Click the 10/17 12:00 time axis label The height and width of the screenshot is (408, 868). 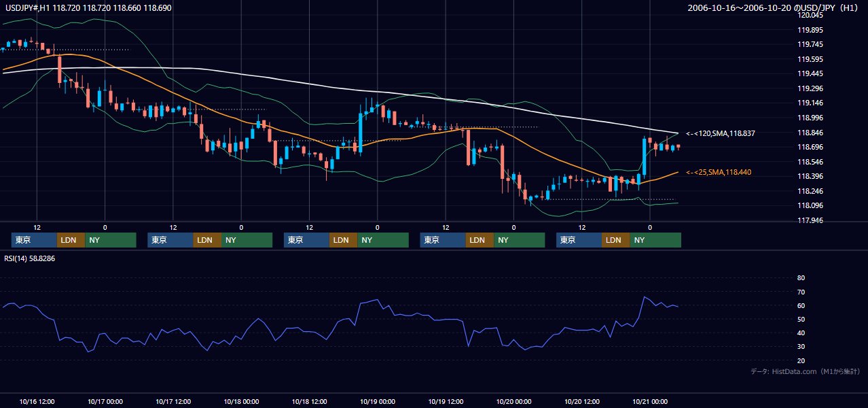(x=173, y=401)
